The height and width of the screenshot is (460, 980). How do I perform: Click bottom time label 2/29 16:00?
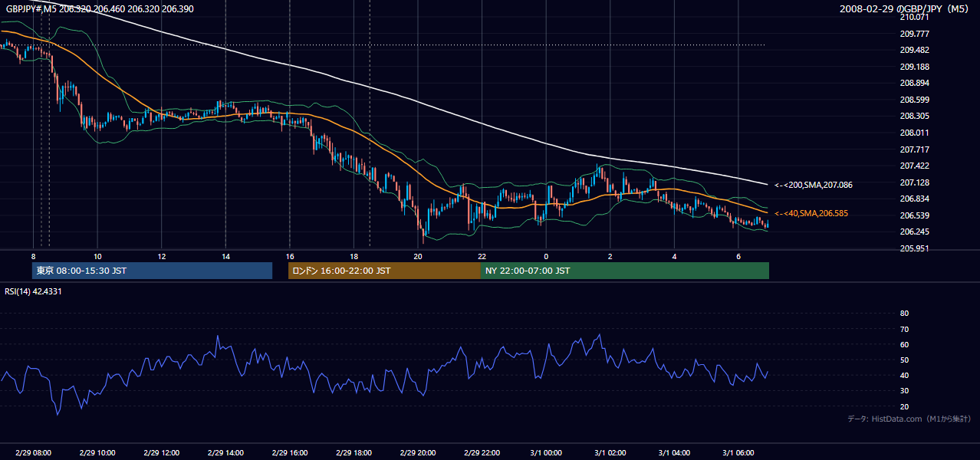point(289,453)
